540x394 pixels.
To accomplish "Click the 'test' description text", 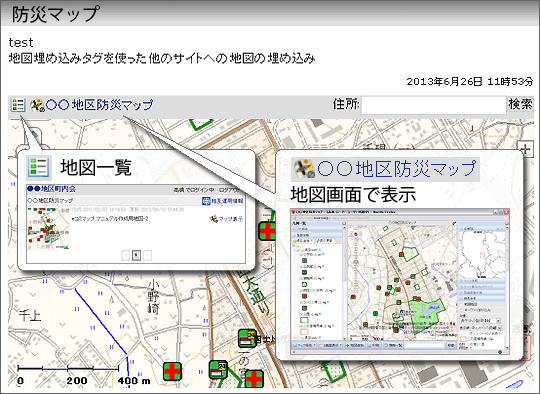I will [21, 43].
